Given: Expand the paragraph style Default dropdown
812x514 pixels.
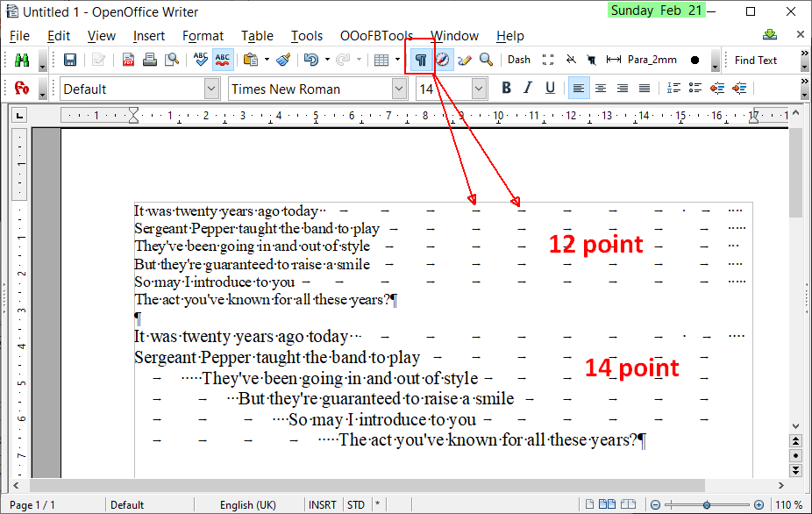Looking at the screenshot, I should (211, 89).
